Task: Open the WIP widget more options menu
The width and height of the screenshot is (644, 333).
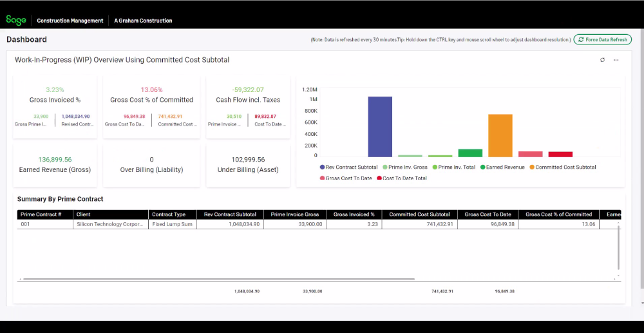Action: [x=616, y=60]
